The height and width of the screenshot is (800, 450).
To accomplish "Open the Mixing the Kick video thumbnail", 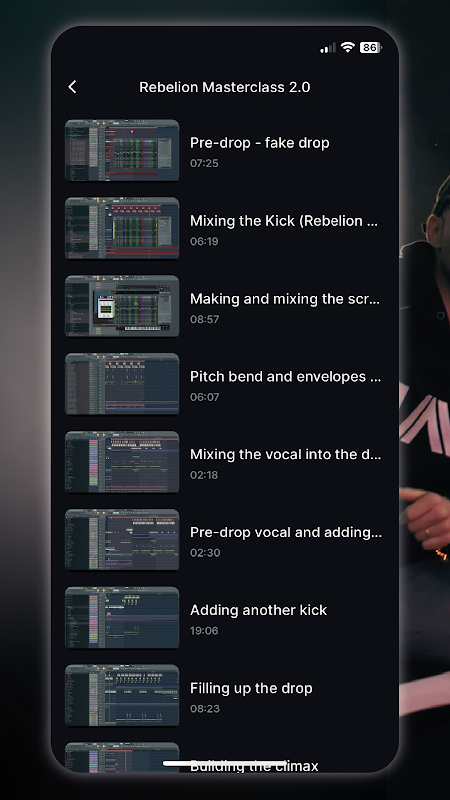I will tap(122, 228).
